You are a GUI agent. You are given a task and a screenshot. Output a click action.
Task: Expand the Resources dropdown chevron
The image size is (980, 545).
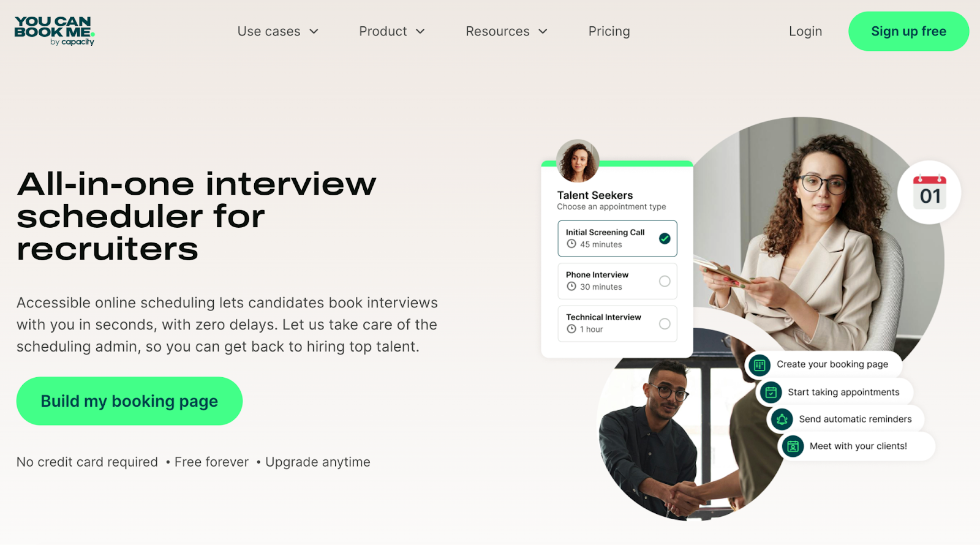click(x=543, y=31)
